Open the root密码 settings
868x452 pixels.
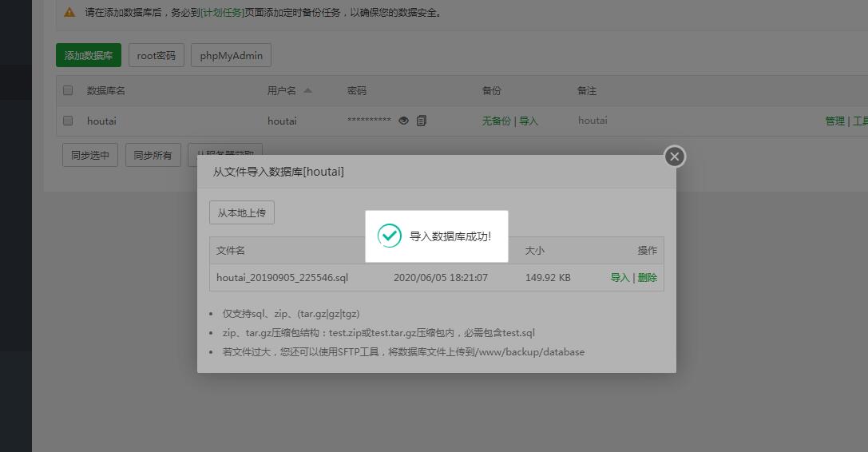[x=157, y=55]
